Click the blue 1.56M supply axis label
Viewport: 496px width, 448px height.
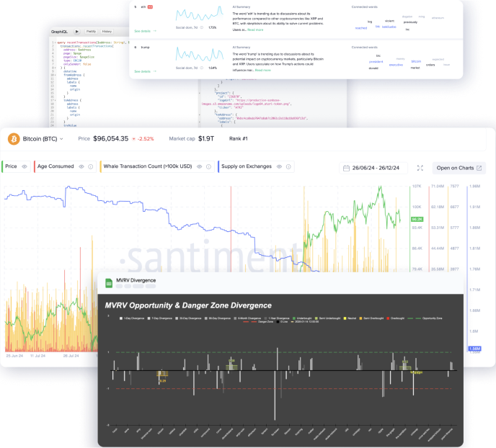[474, 349]
